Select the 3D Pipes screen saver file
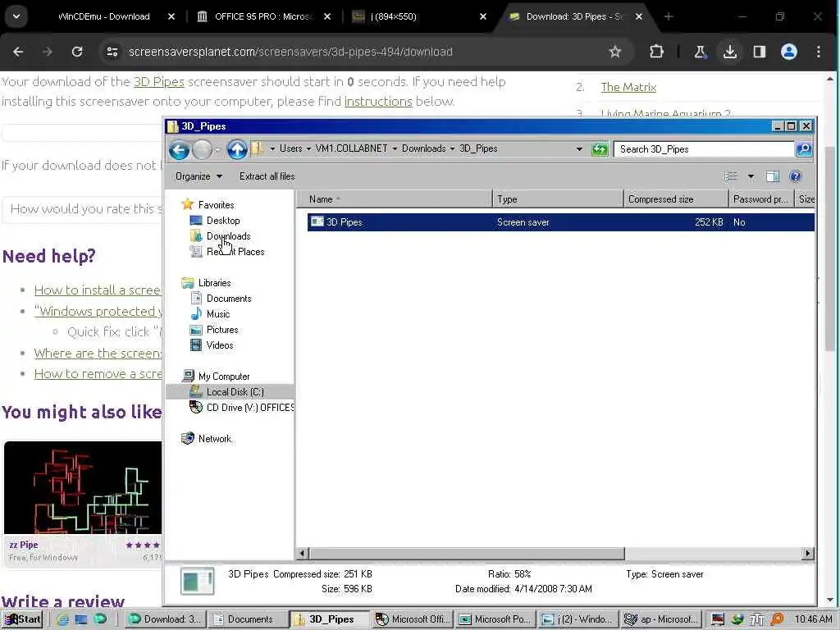840x630 pixels. [x=560, y=221]
